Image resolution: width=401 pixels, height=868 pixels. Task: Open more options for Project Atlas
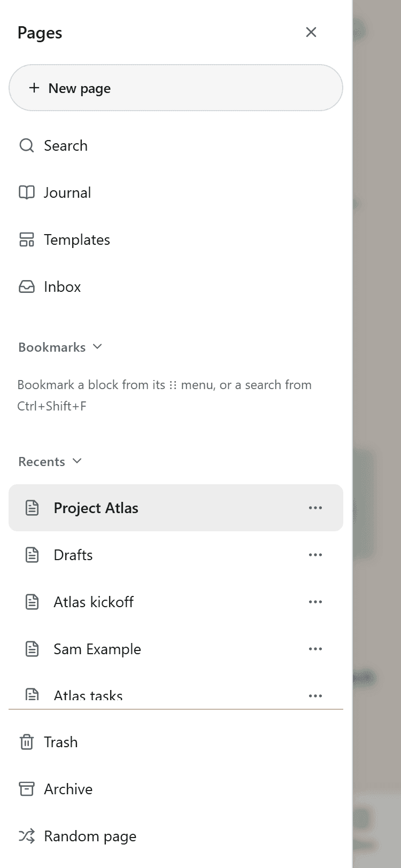coord(315,508)
